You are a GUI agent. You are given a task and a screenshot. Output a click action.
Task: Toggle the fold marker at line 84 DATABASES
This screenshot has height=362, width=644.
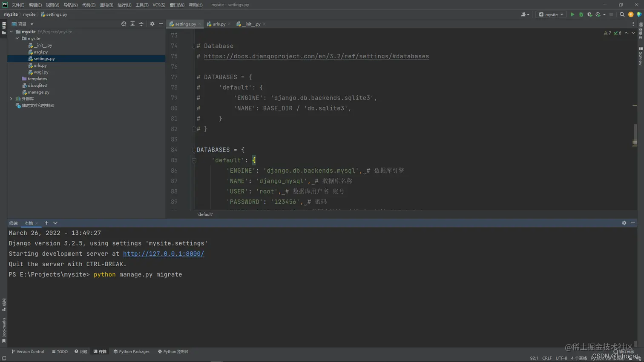point(194,150)
